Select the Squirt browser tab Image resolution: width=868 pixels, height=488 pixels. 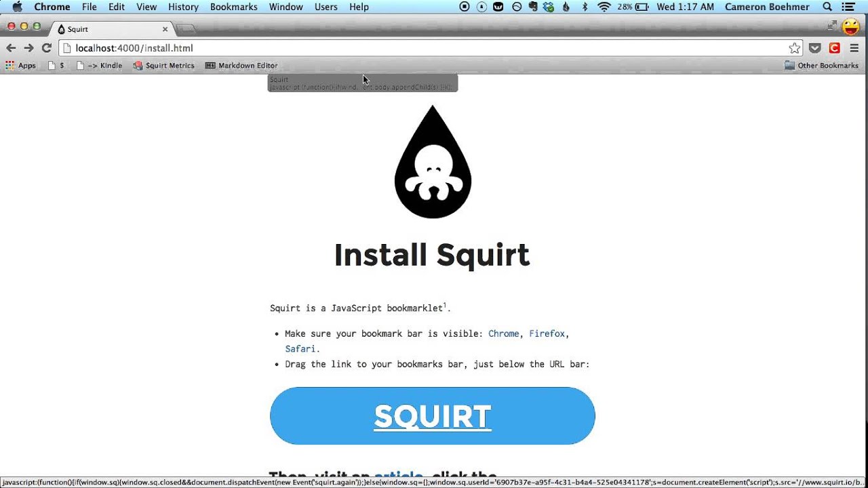112,29
